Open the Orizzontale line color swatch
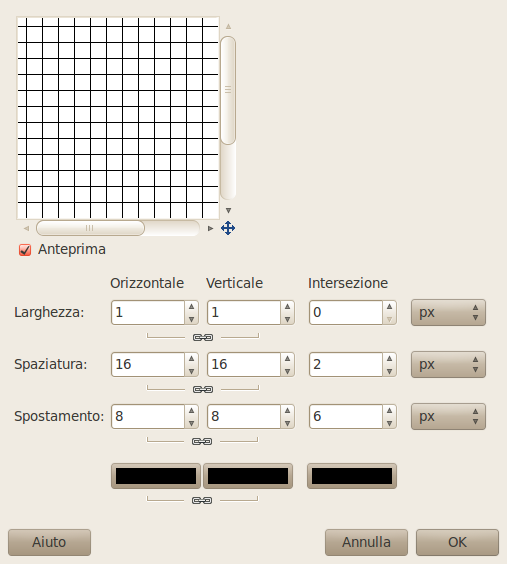This screenshot has height=564, width=507. point(156,476)
